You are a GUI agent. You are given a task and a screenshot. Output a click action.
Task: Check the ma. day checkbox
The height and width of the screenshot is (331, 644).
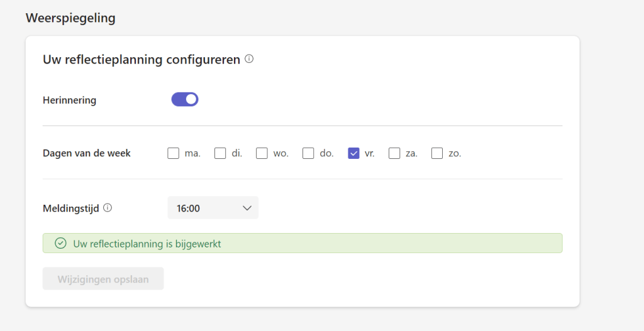[x=174, y=153]
